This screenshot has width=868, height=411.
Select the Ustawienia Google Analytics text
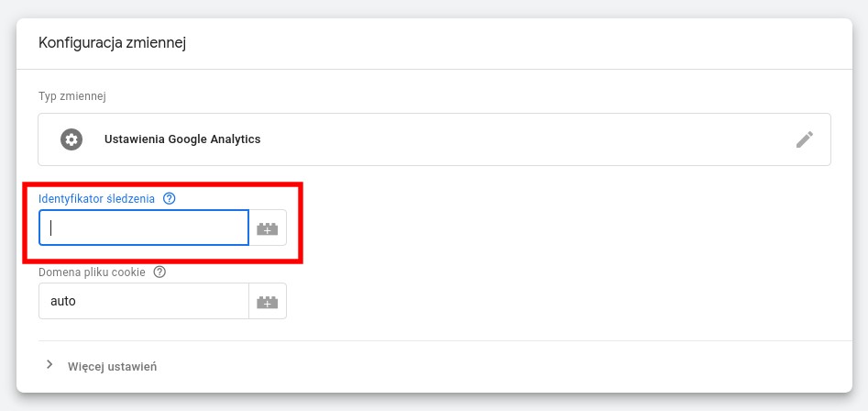tap(182, 139)
